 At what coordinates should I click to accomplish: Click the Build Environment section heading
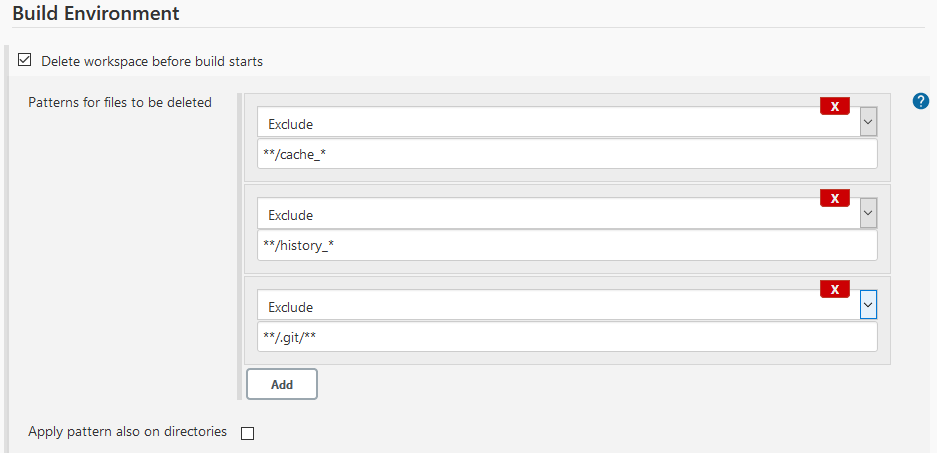(x=96, y=14)
